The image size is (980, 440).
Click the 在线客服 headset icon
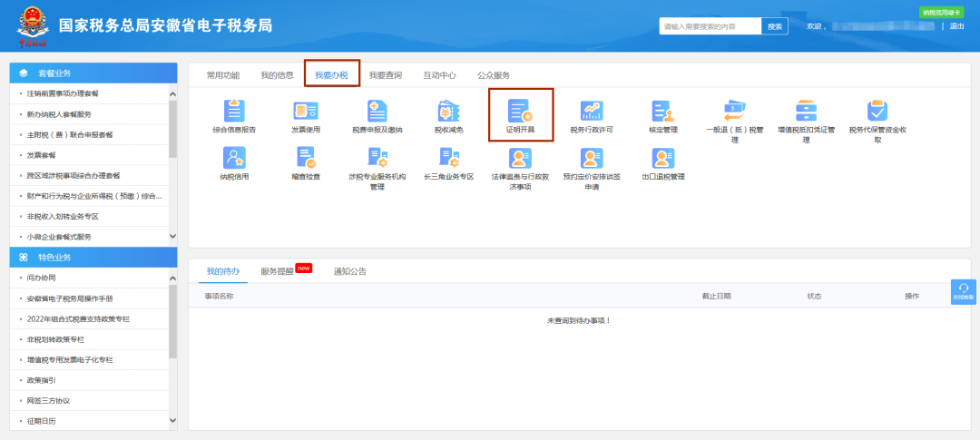tap(963, 288)
